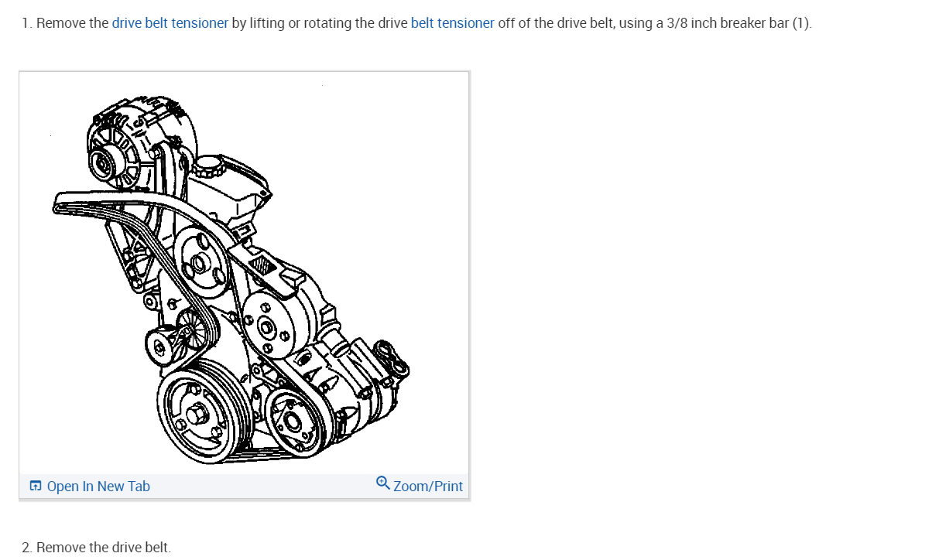Screen dimensions: 939x560
Task: Click the magnifier zoom icon
Action: (x=383, y=483)
